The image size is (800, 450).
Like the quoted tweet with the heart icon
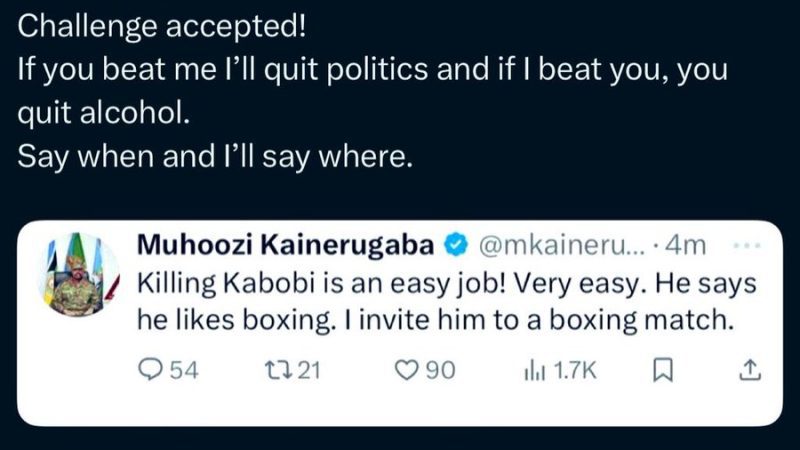click(406, 370)
